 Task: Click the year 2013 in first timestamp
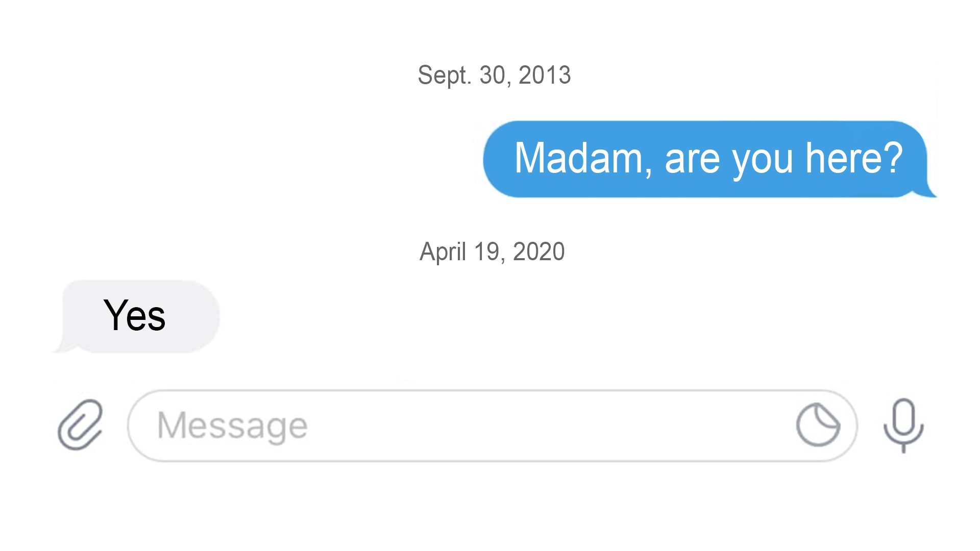545,76
